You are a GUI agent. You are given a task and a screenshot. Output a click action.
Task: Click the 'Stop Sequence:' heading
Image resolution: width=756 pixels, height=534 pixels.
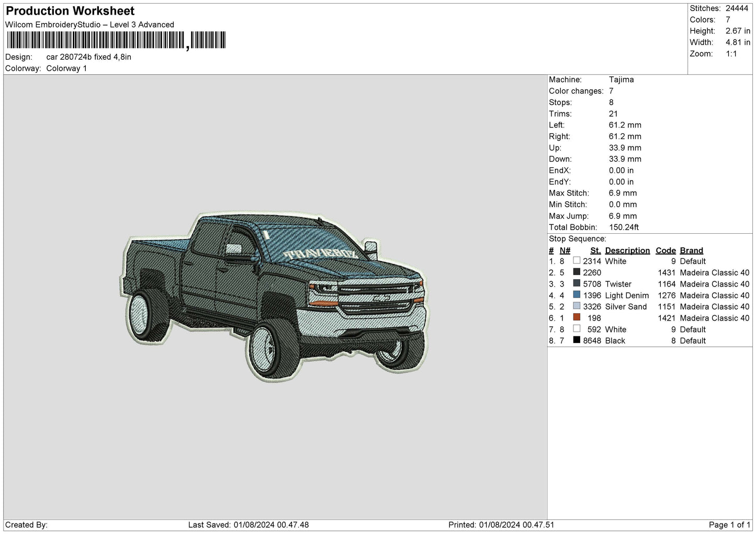[577, 239]
